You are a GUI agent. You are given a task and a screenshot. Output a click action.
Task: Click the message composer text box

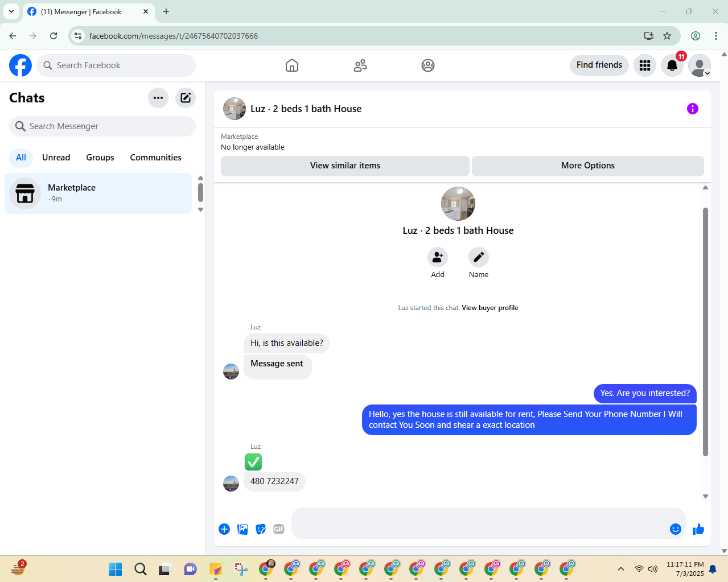488,523
